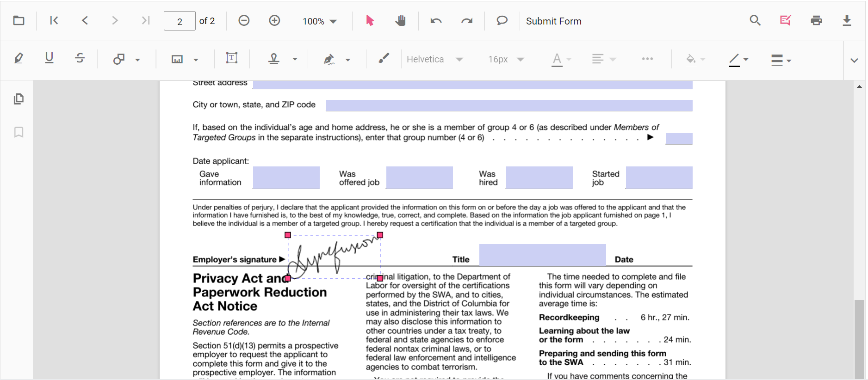Go to the previous page

click(x=85, y=21)
